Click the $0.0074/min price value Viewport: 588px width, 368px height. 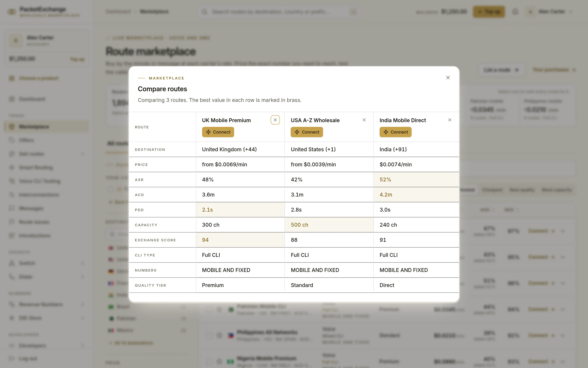(x=396, y=164)
